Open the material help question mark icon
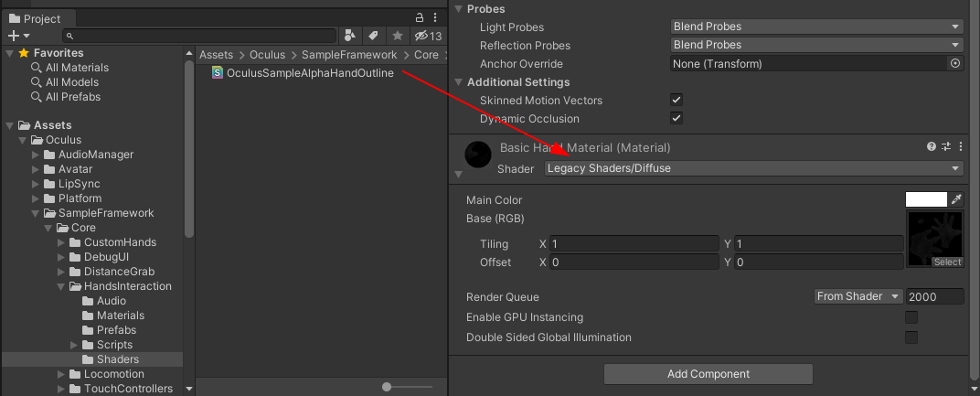The height and width of the screenshot is (396, 980). coord(931,146)
